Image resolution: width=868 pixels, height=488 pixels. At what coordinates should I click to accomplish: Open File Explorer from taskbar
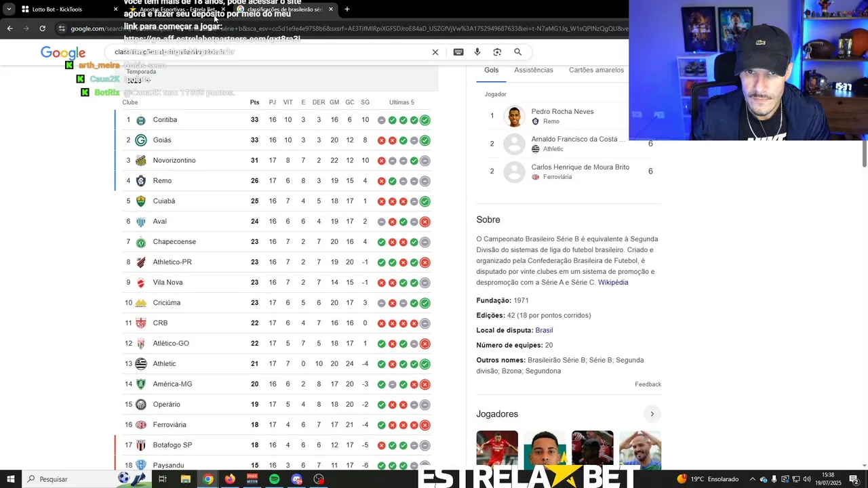tap(185, 479)
